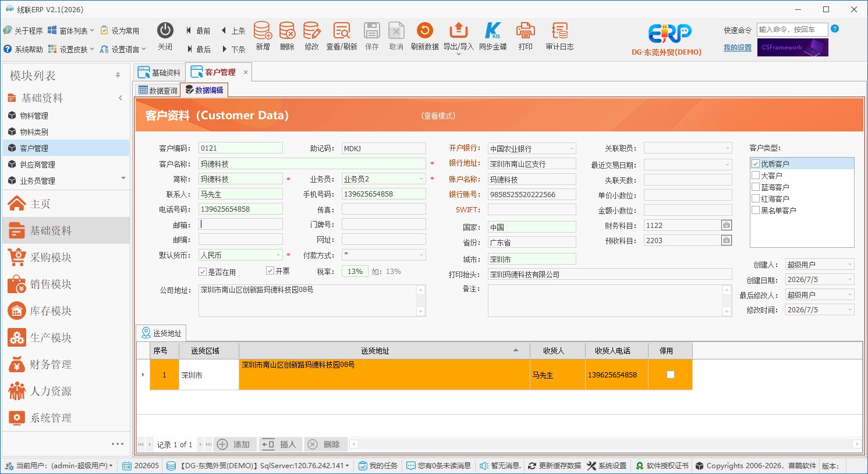Open the 开户银行 bank dropdown
Screen dimensions: 868x474
coord(572,148)
